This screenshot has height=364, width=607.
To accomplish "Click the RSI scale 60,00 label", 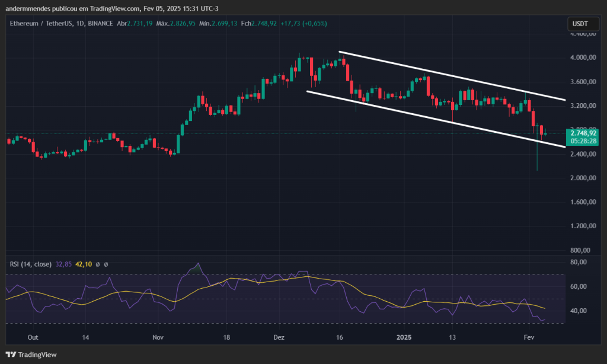I will pyautogui.click(x=579, y=286).
